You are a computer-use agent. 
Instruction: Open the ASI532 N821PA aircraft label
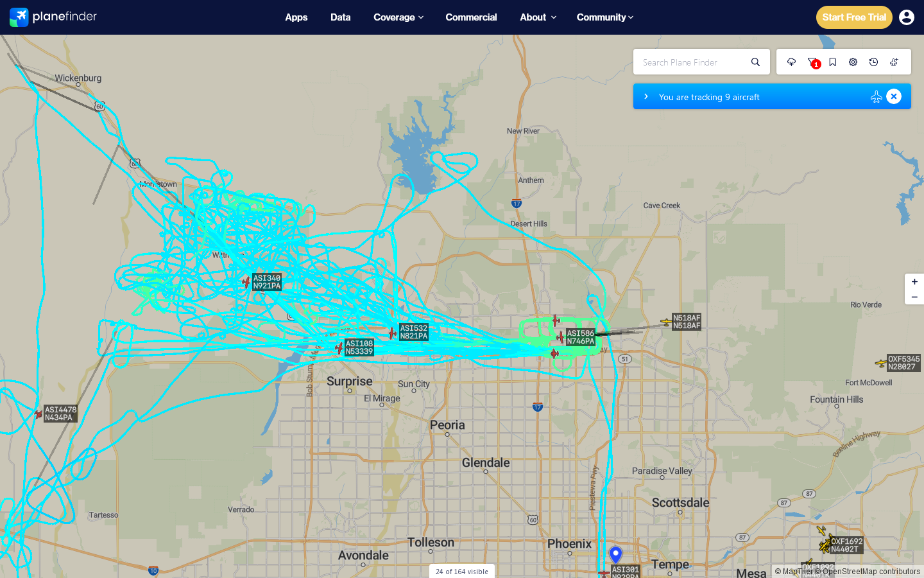414,332
